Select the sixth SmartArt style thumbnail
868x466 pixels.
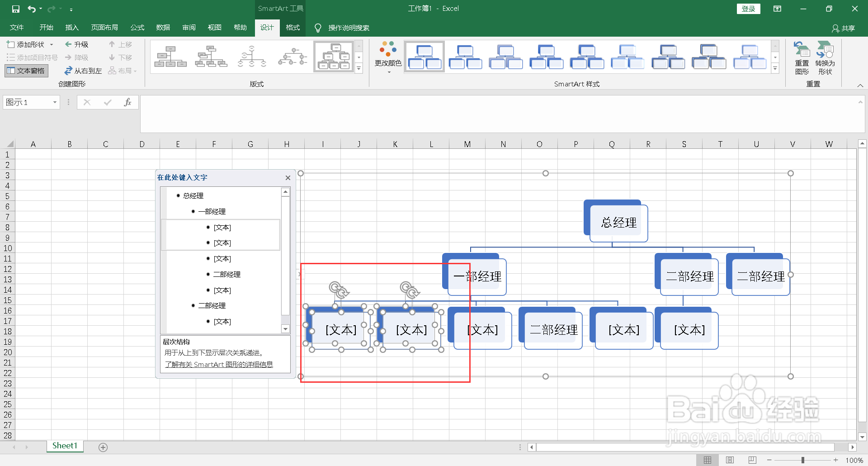628,57
